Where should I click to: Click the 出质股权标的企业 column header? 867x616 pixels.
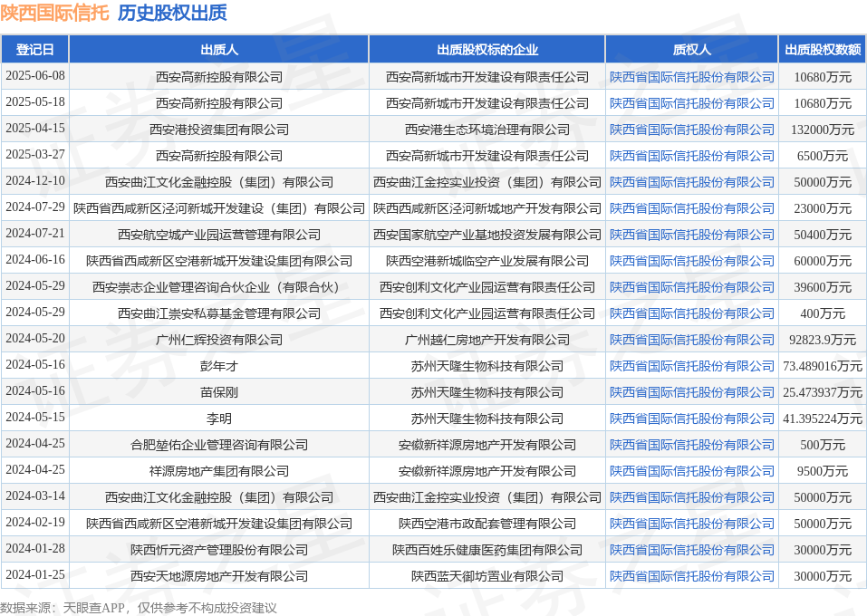(487, 50)
